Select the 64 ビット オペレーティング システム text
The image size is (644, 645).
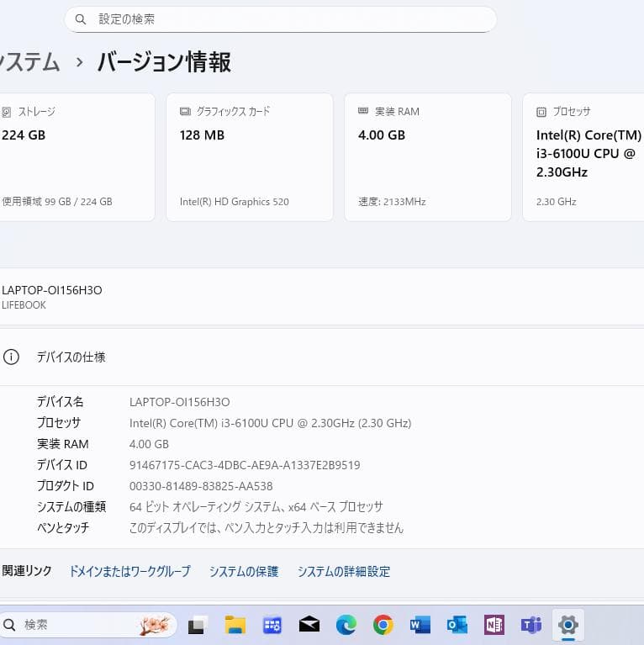pos(256,507)
